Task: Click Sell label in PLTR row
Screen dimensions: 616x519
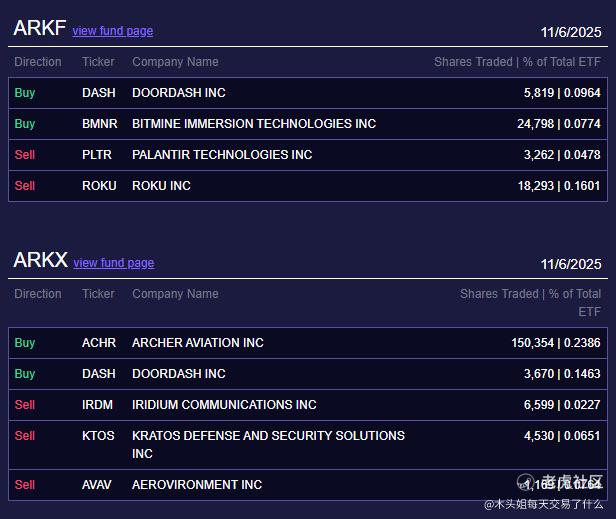Action: point(25,155)
